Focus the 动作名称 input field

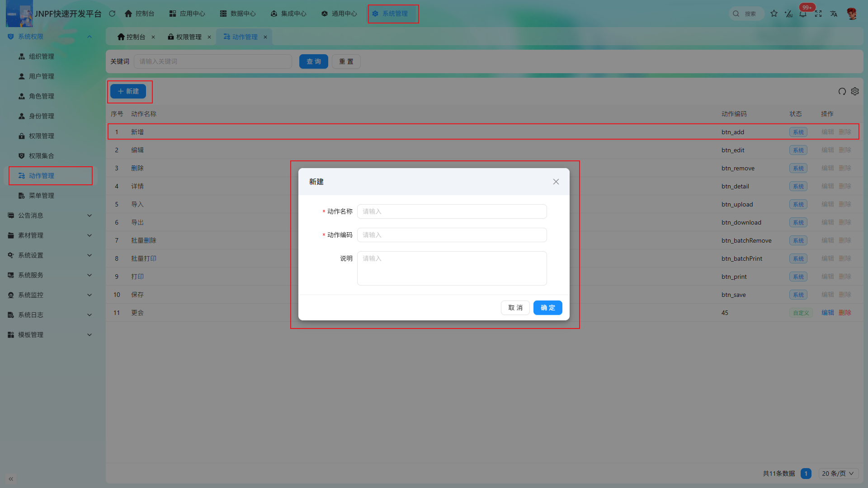tap(452, 211)
